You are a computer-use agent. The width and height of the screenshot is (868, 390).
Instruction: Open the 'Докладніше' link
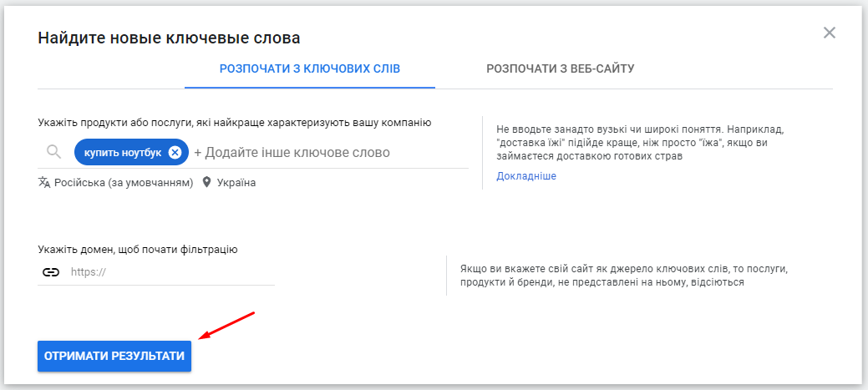[x=525, y=176]
